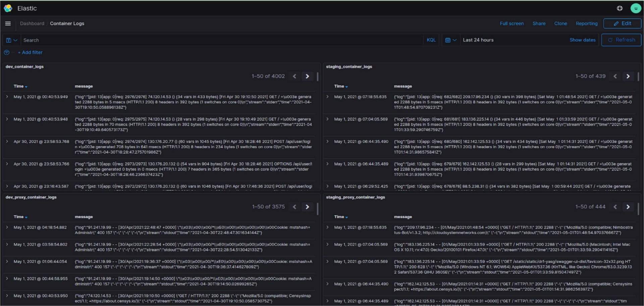Toggle Time sorting in staging_container_logs
The height and width of the screenshot is (306, 644).
coord(340,86)
